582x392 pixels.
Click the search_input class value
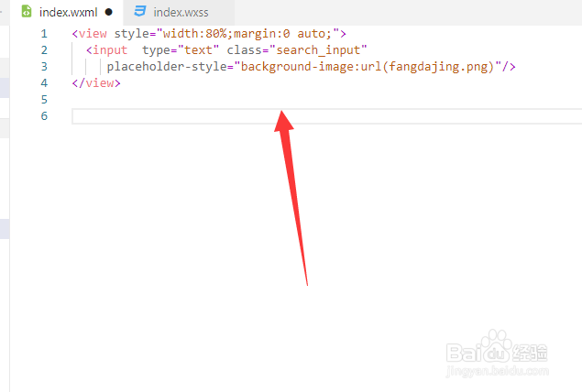pos(318,50)
